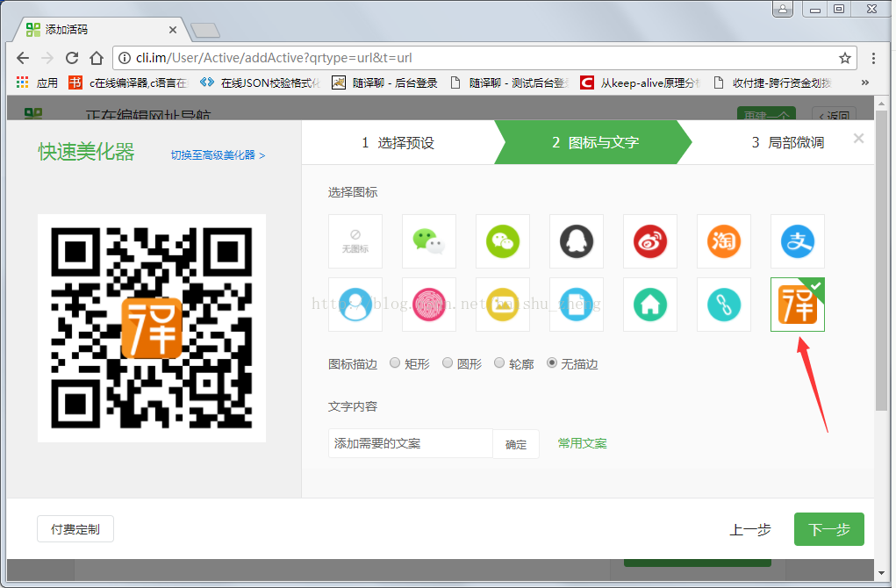Select the green home icon
The height and width of the screenshot is (588, 896).
pos(649,305)
